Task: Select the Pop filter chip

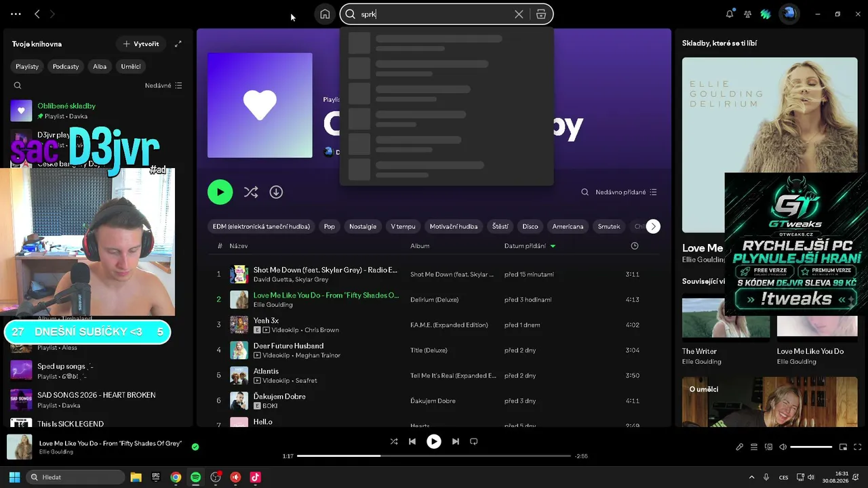Action: tap(329, 226)
